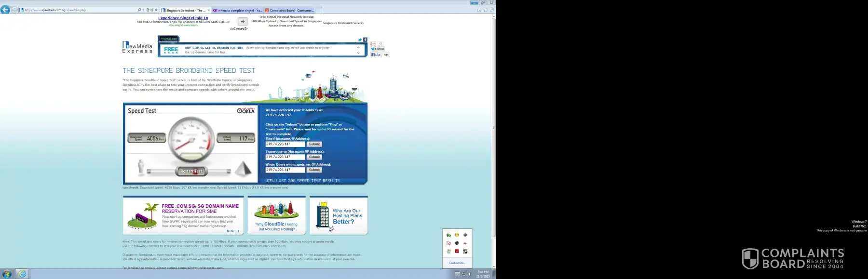Click the Google +1 button
This screenshot has height=279, width=868.
click(373, 43)
